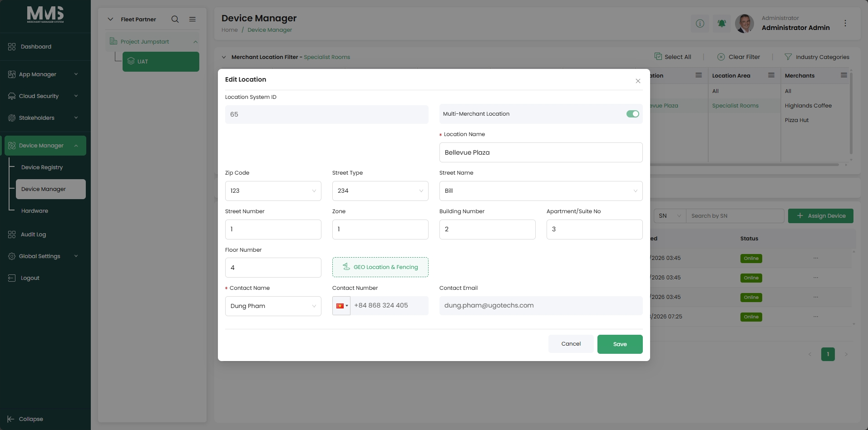Click the Clear Filter option
868x430 pixels.
pos(739,57)
